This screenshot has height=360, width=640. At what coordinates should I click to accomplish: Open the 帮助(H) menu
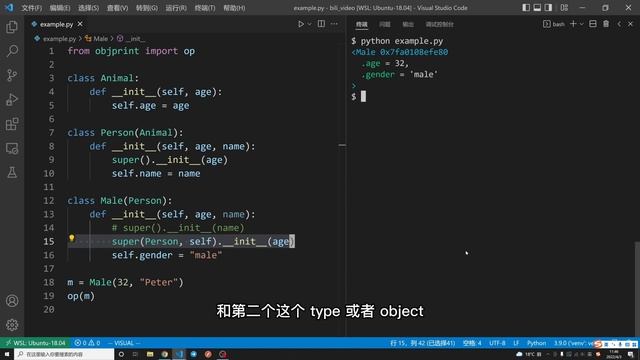[234, 8]
